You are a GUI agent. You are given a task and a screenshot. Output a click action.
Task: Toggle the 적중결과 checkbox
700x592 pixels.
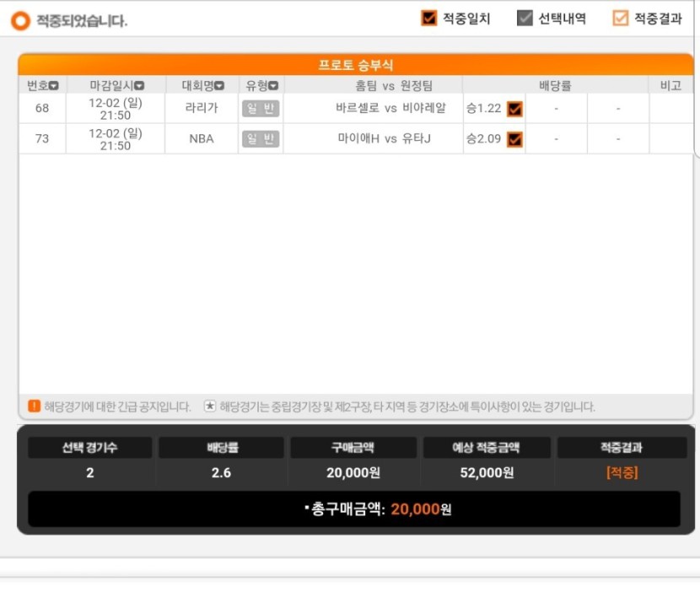click(621, 18)
